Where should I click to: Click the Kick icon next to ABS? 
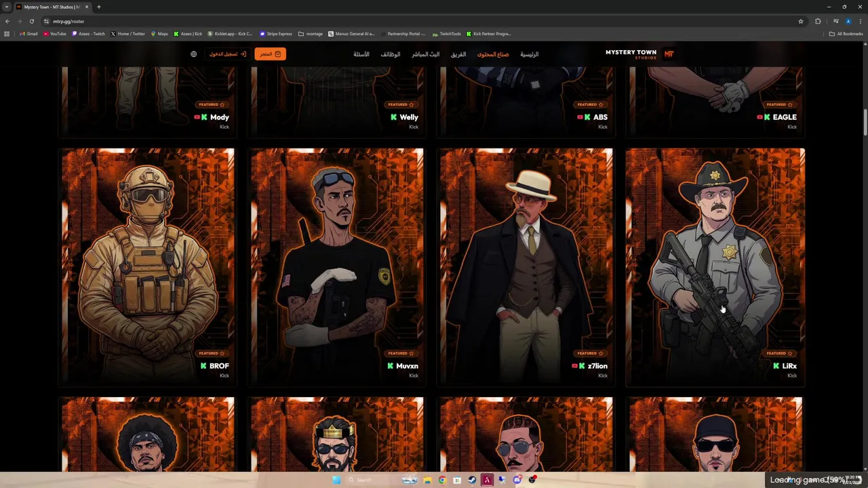coord(587,117)
